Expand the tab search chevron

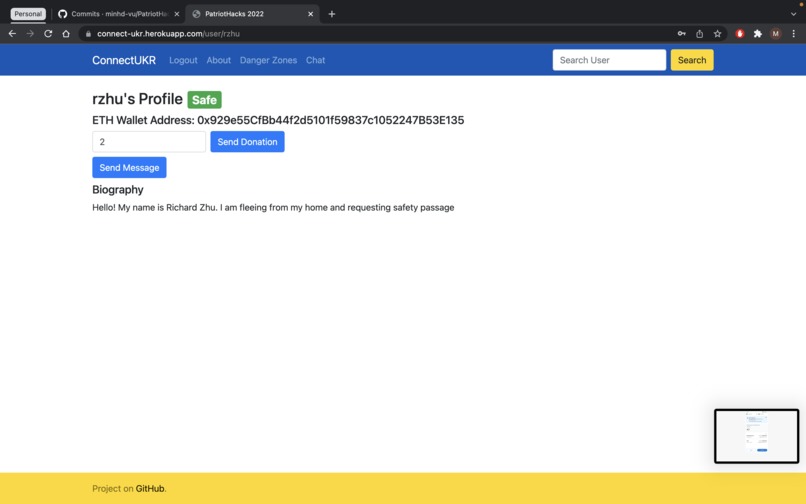coord(793,14)
